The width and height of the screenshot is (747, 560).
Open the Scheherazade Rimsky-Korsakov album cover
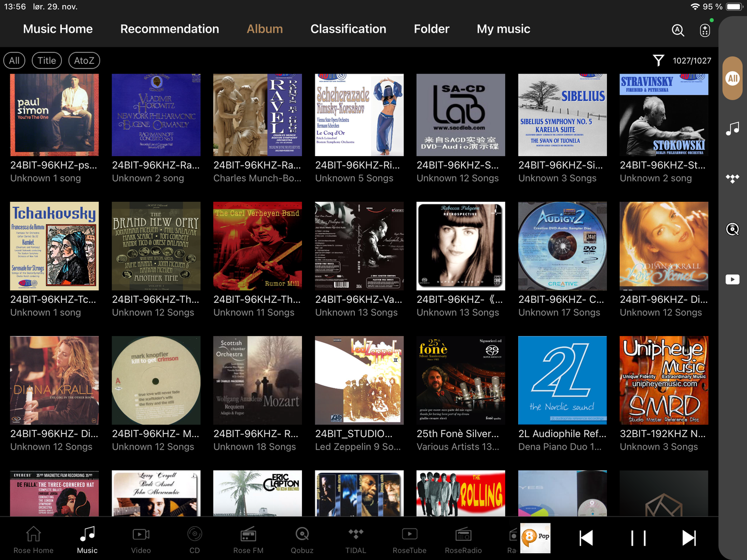(x=359, y=115)
